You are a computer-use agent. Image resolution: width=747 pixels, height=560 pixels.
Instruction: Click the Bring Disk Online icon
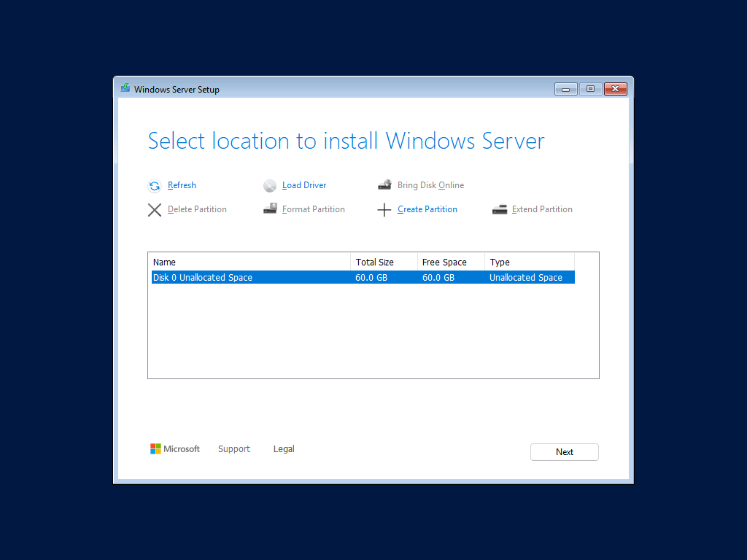[384, 185]
